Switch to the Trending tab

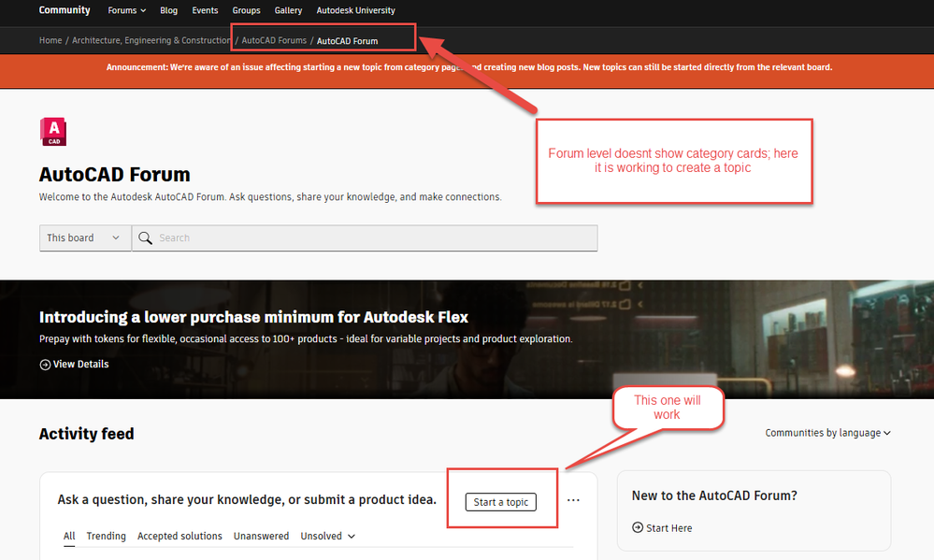click(106, 537)
